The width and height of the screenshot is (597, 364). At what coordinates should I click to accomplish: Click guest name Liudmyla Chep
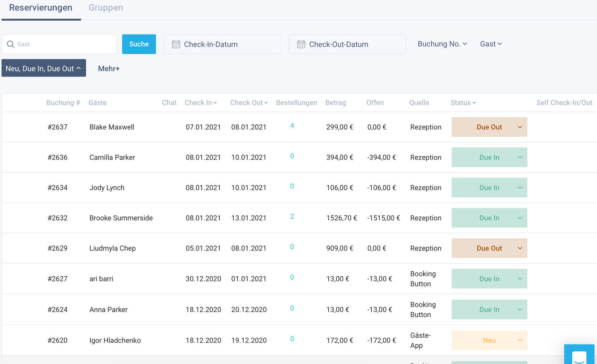113,248
